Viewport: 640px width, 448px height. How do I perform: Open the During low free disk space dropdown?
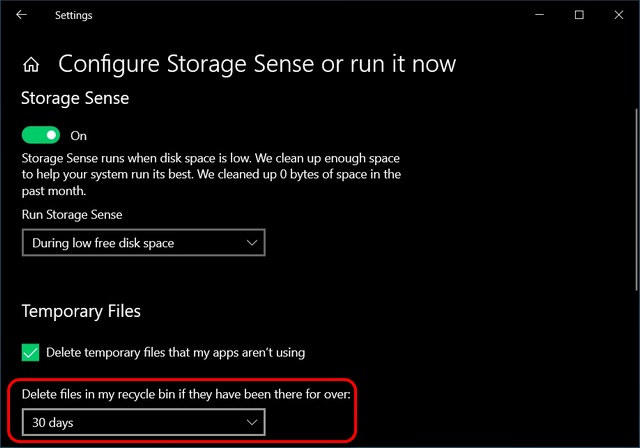coord(144,243)
